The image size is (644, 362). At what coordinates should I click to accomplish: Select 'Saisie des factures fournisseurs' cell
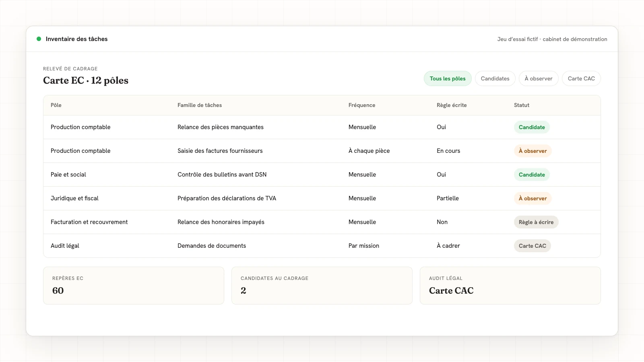(x=220, y=151)
